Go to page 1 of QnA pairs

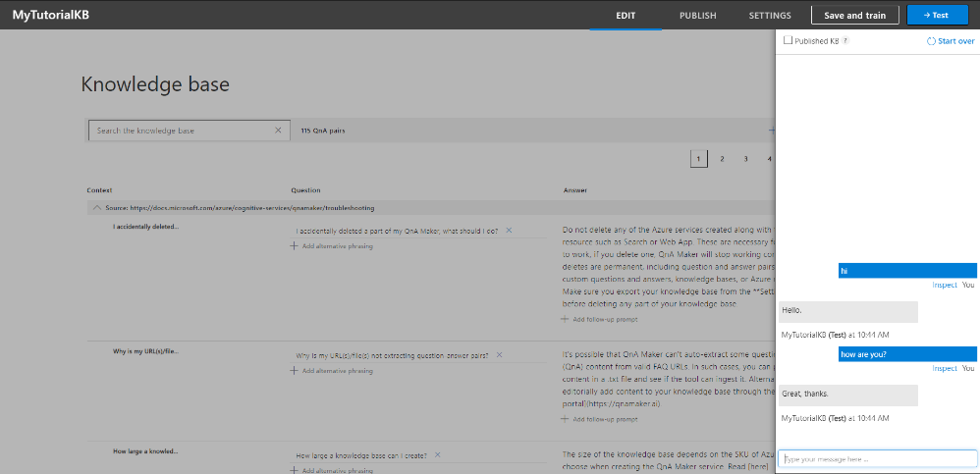(x=699, y=159)
